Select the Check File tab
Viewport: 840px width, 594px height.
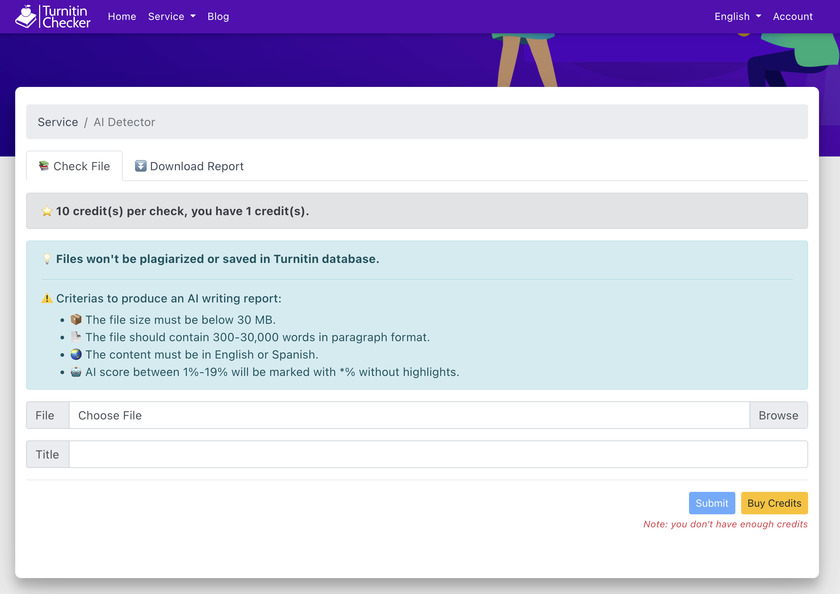coord(74,166)
